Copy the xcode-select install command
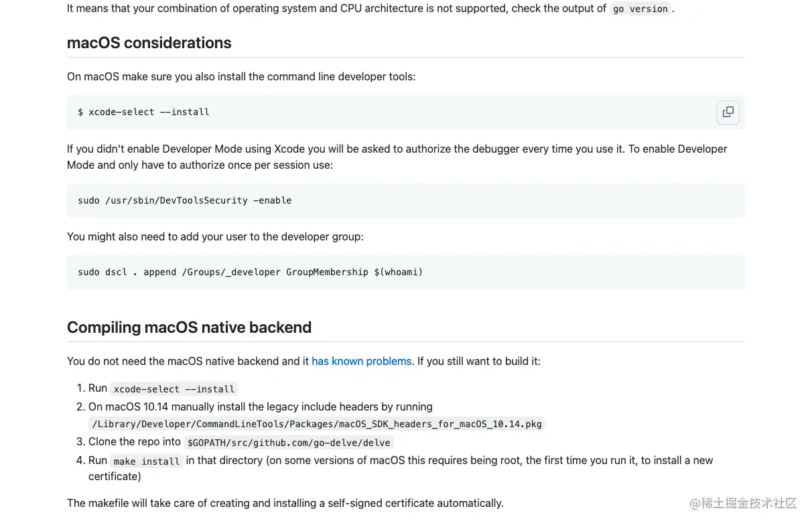Screen dimensions: 812x525 (x=728, y=112)
